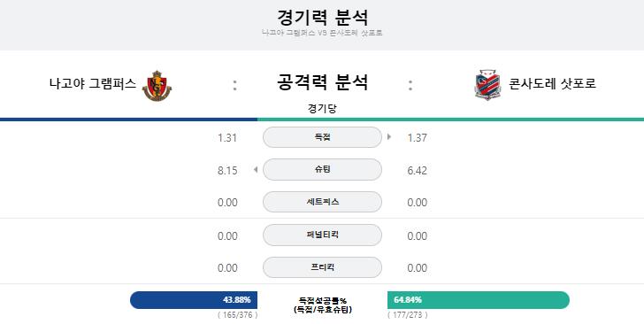This screenshot has width=644, height=324.
Task: Click the 공격력 분석 section heading
Action: point(322,82)
